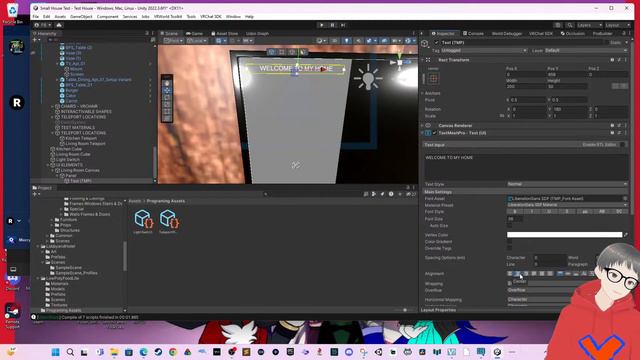Screen dimensions: 640x360
Task: Switch to the Console tab
Action: point(473,33)
